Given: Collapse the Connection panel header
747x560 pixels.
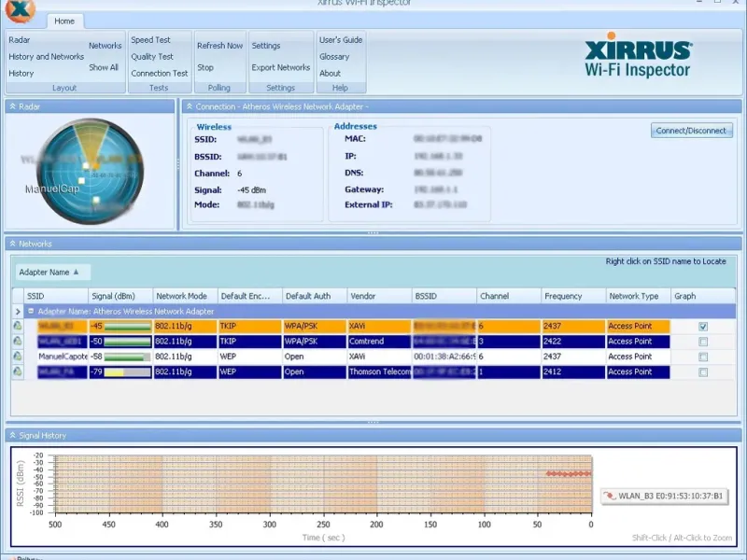Looking at the screenshot, I should tap(190, 106).
